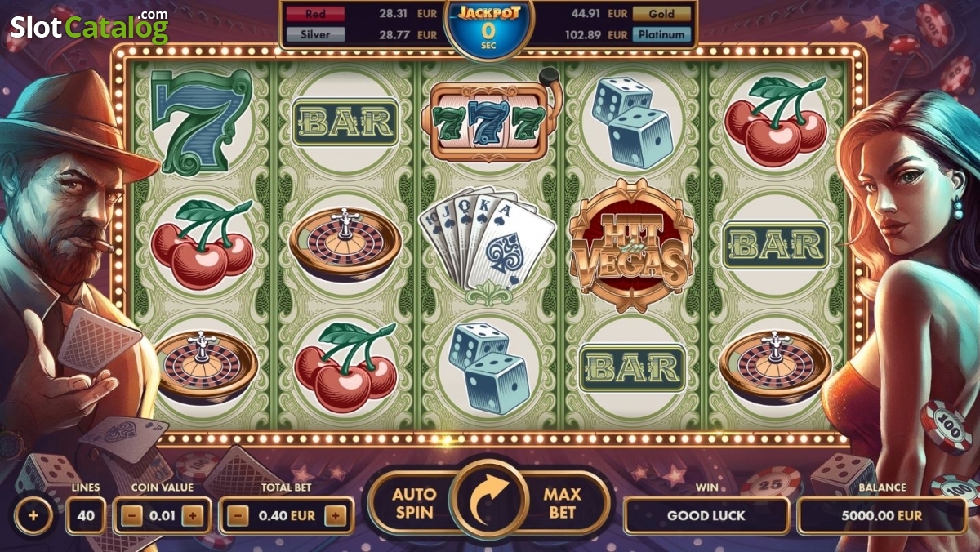This screenshot has width=980, height=552.
Task: Open the SlotCatalog.com logo link
Action: pyautogui.click(x=90, y=26)
